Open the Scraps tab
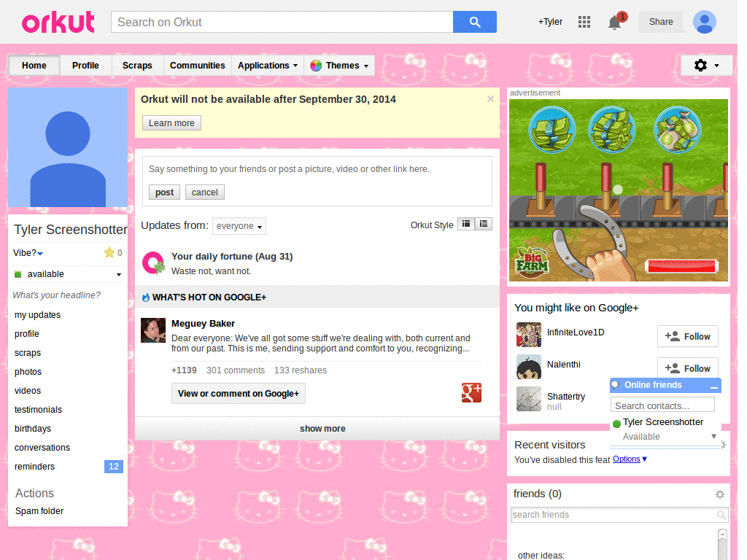This screenshot has width=747, height=560. point(137,66)
